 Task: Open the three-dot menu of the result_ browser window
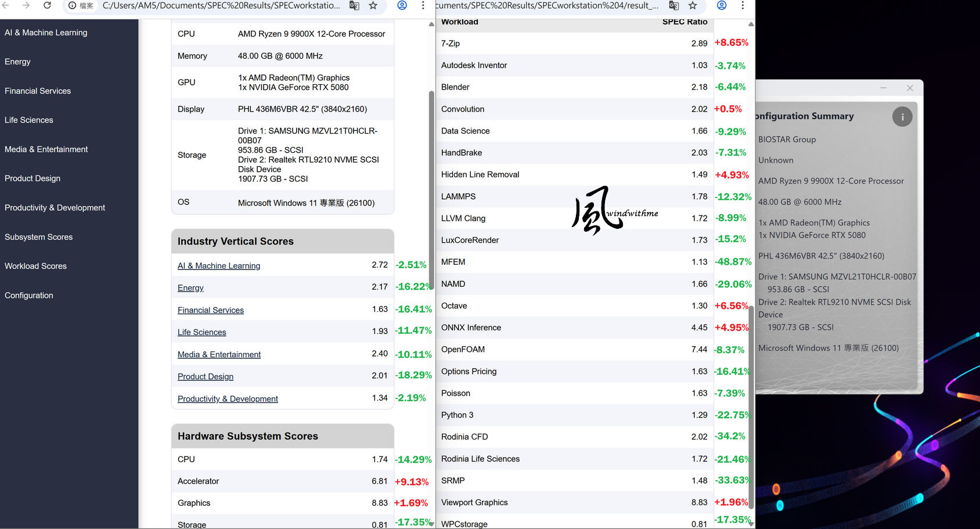coord(743,5)
